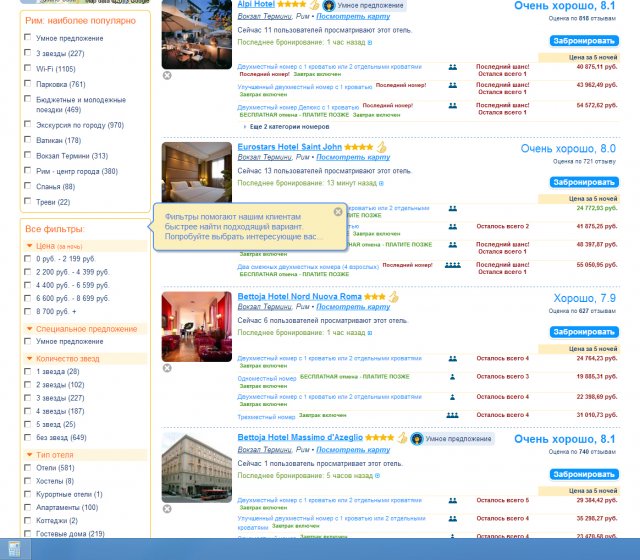Open Трехместный номер room link
Viewport: 640px width, 560px height.
[x=266, y=417]
